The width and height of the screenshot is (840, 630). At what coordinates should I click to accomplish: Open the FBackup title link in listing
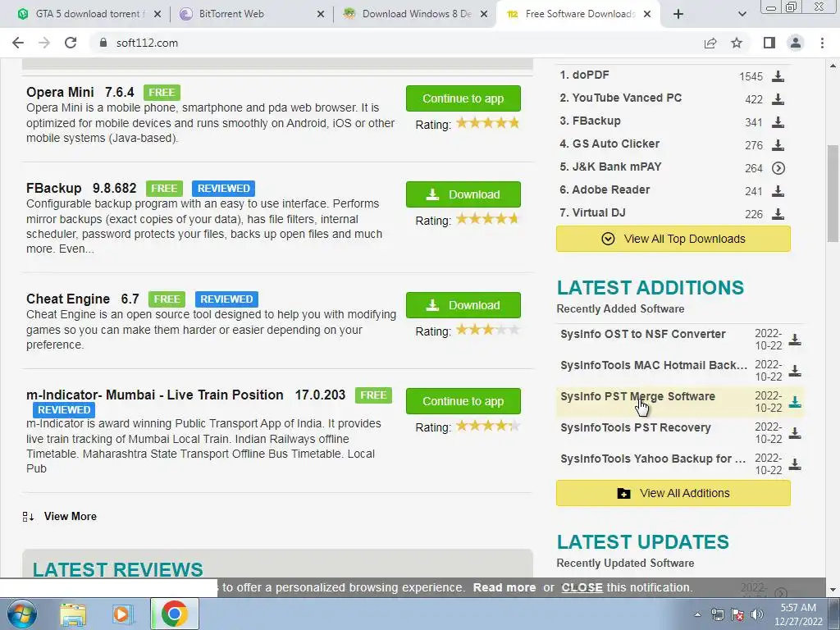point(53,188)
